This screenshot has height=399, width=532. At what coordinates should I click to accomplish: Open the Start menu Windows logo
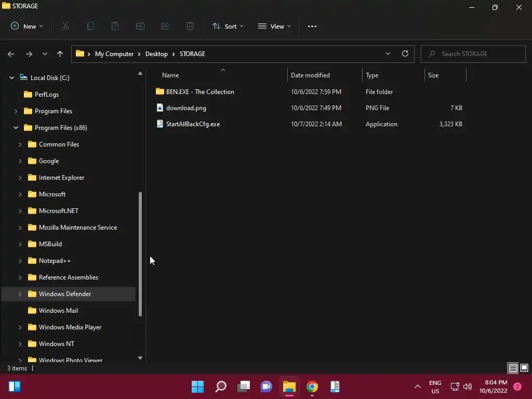click(197, 387)
